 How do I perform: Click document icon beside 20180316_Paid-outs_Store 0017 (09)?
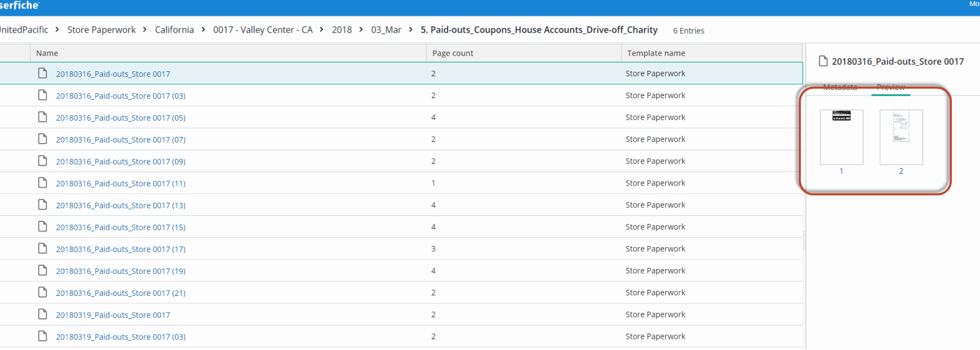43,161
